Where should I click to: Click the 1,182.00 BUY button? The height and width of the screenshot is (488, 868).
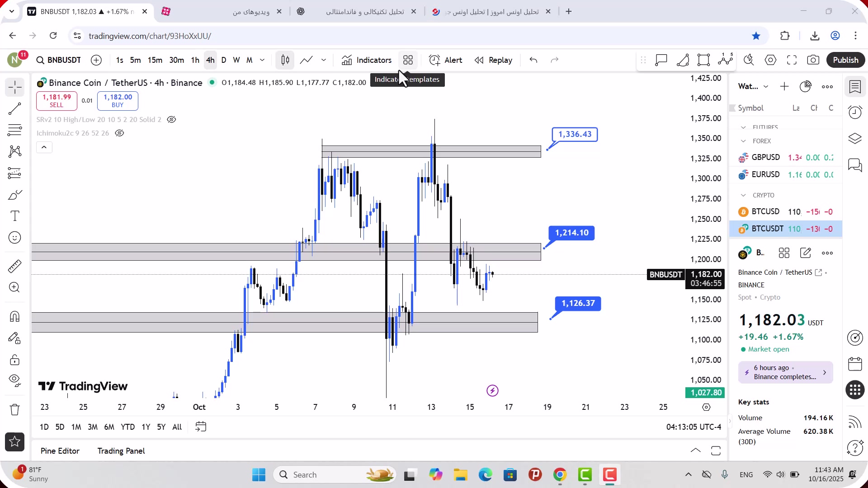118,101
